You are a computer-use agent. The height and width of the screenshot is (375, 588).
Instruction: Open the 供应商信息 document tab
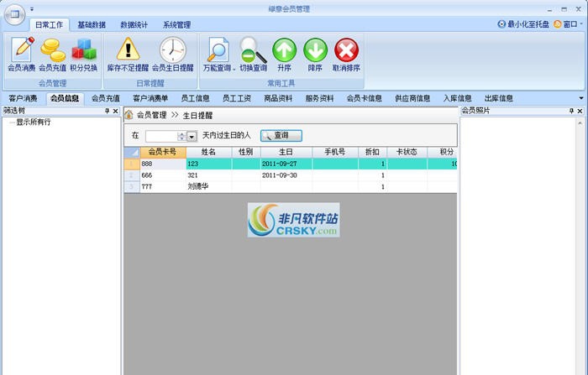(x=412, y=98)
